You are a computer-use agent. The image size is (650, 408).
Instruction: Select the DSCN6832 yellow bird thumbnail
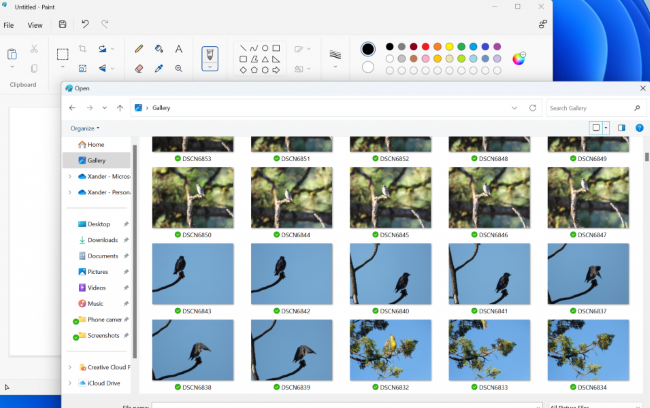pos(391,349)
